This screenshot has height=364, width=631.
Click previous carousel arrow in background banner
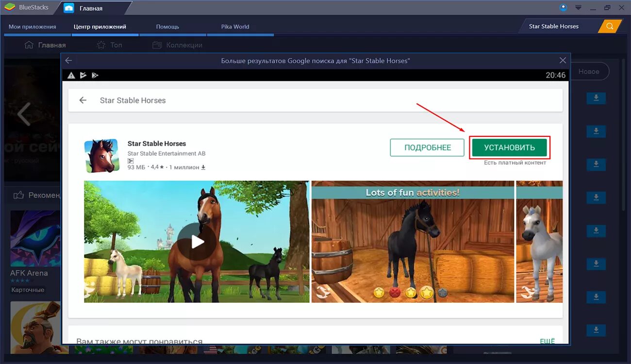pos(23,115)
